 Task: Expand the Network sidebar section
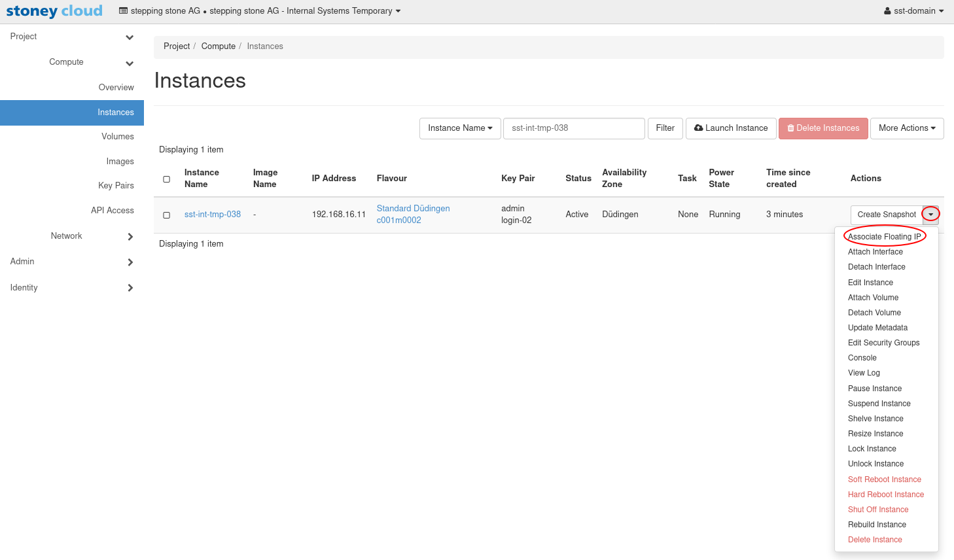130,236
